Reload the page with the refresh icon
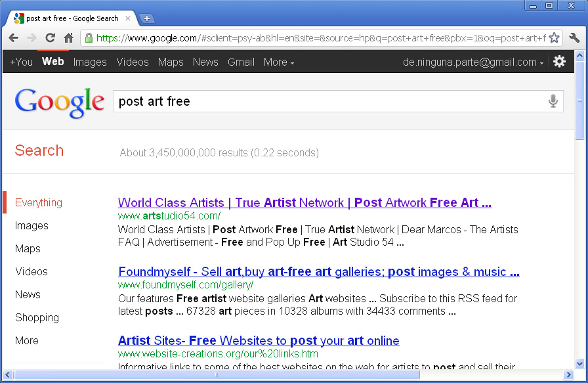The image size is (588, 383). pos(51,38)
